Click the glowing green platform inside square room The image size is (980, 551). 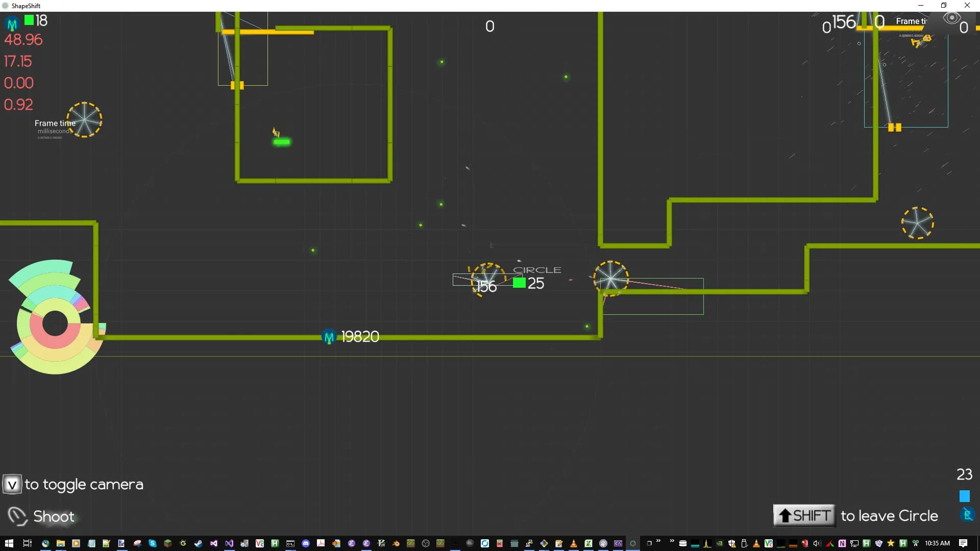(x=282, y=142)
